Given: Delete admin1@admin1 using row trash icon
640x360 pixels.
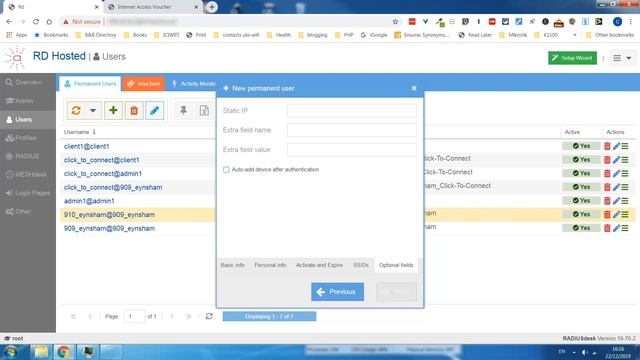Looking at the screenshot, I should (607, 201).
